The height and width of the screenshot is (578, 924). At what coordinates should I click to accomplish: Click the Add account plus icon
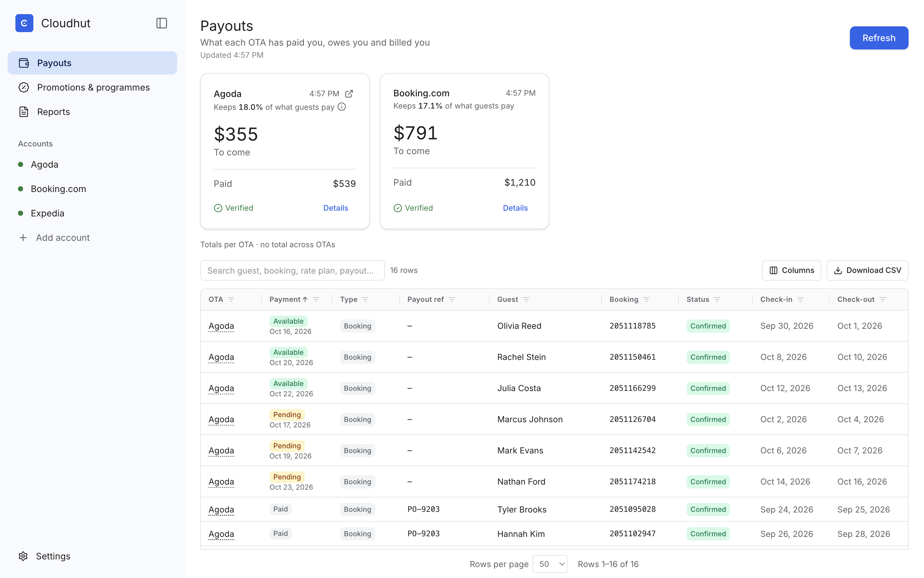click(23, 238)
